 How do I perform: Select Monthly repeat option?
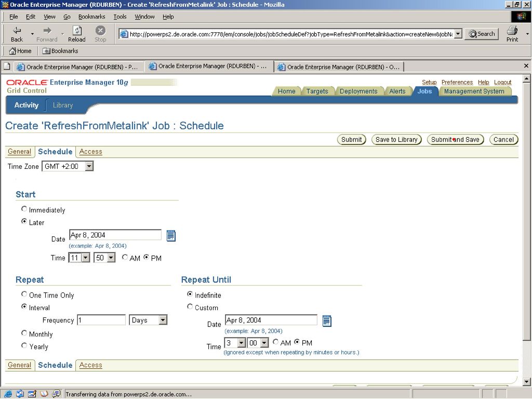(24, 333)
